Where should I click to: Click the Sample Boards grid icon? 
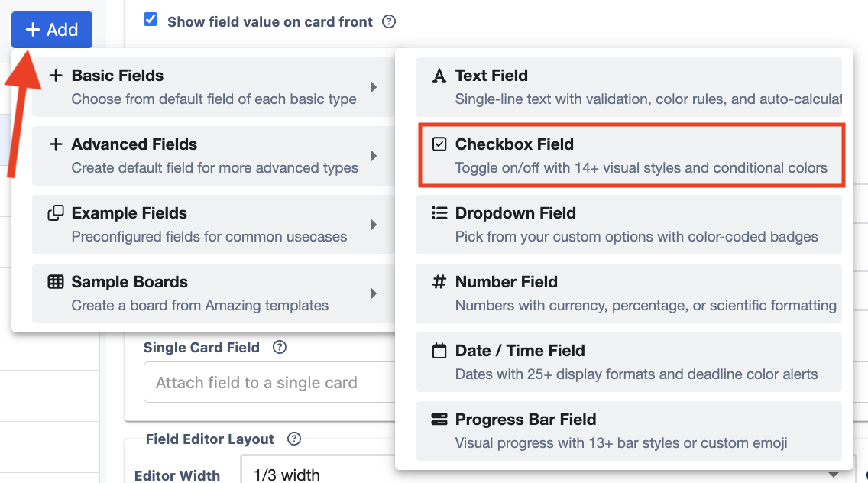[56, 282]
